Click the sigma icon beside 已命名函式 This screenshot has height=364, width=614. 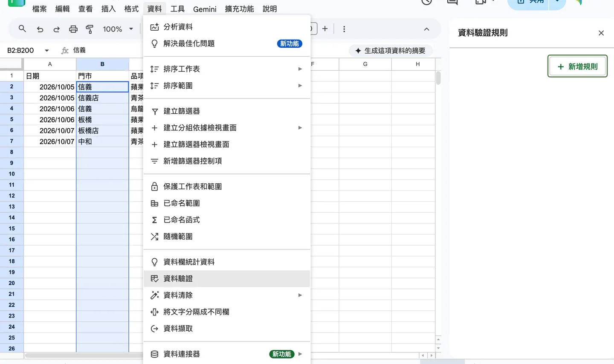[155, 220]
